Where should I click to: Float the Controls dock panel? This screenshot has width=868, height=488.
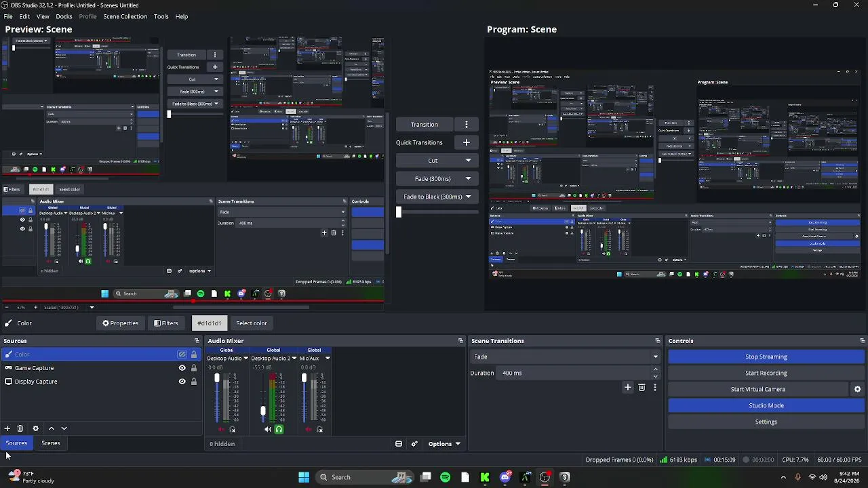click(862, 341)
